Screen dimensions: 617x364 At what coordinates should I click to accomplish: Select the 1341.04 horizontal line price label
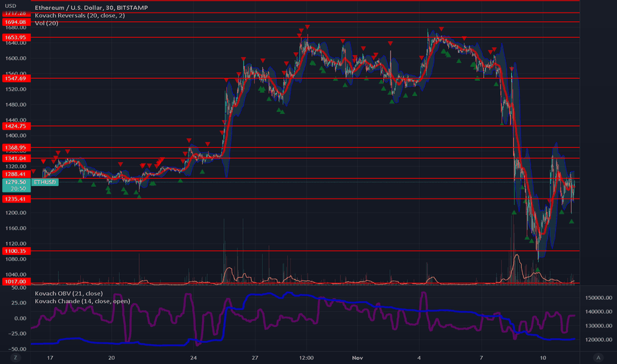click(x=16, y=158)
